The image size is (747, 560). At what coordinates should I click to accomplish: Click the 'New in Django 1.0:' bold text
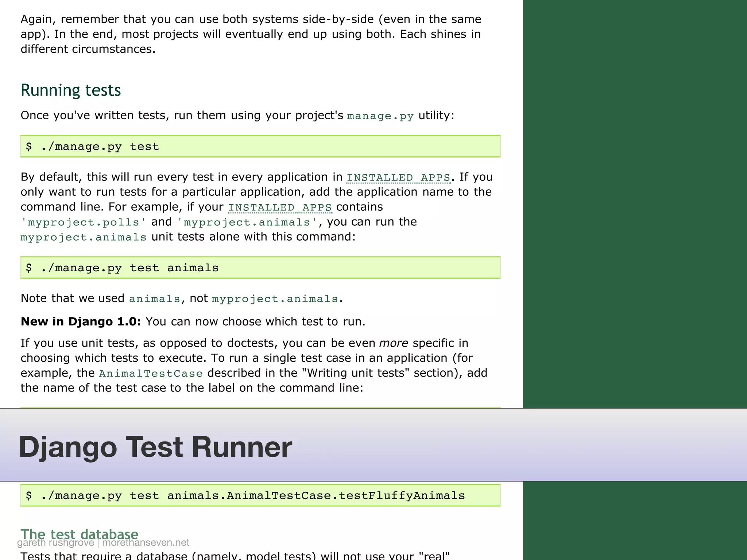pos(81,322)
